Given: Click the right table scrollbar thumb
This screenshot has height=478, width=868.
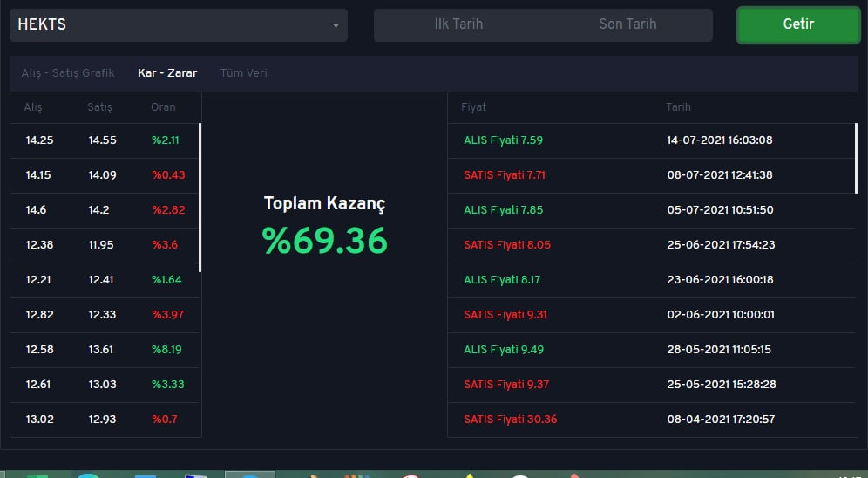Looking at the screenshot, I should 856,159.
